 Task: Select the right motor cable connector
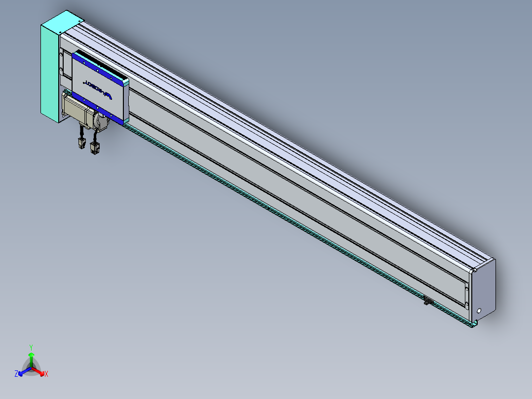coord(95,149)
